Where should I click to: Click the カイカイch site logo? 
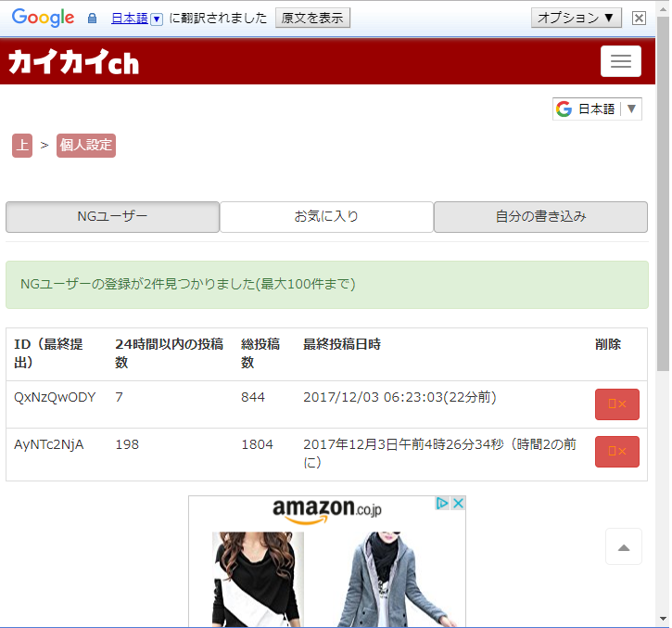click(73, 62)
